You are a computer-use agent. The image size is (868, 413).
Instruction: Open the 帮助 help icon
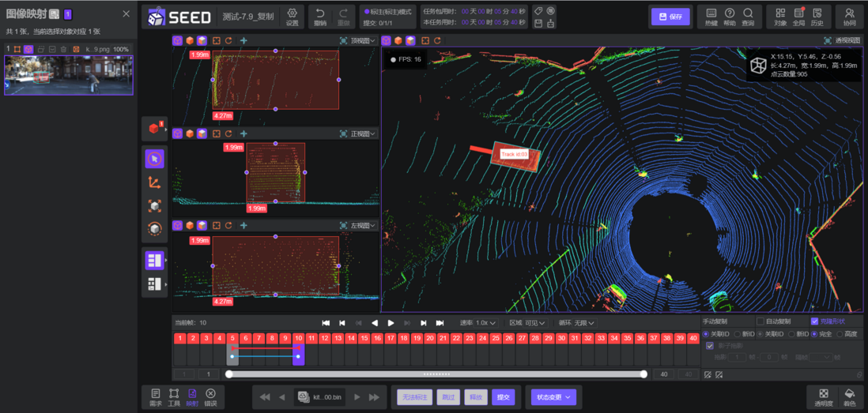point(730,17)
